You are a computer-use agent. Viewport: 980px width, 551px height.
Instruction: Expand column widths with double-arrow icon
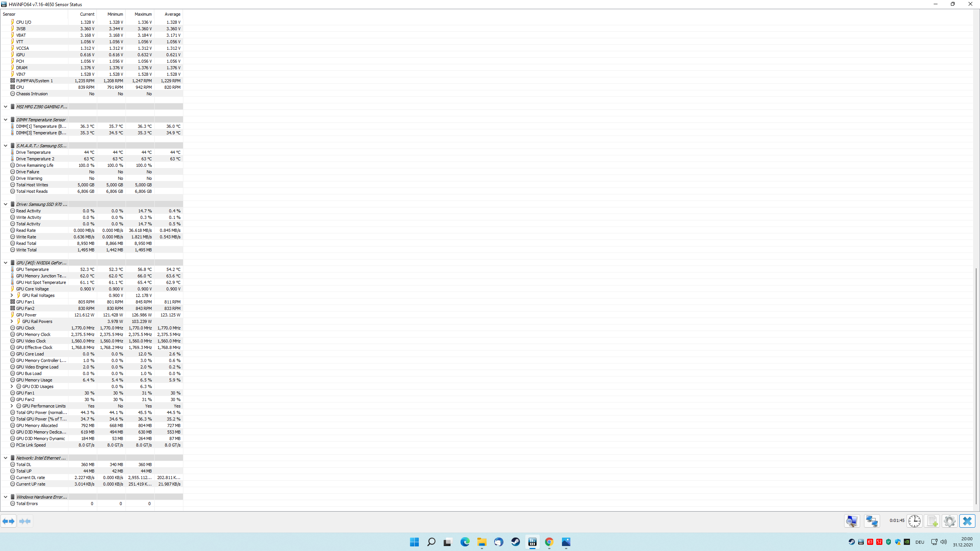(x=8, y=521)
